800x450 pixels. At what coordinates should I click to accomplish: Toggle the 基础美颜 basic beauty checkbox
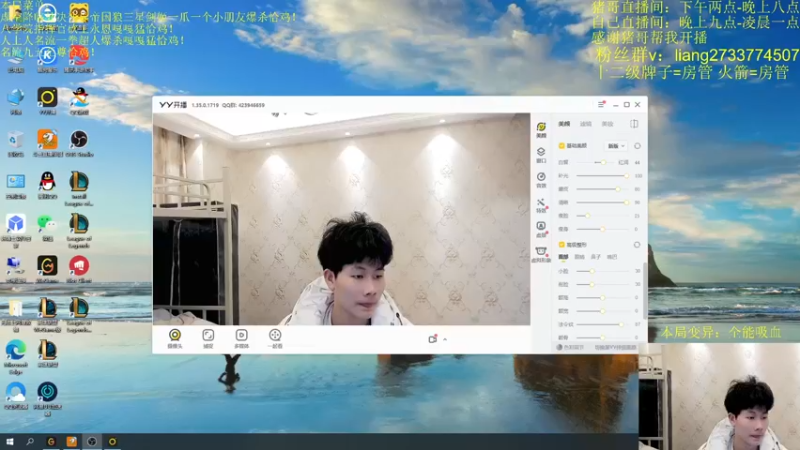562,146
